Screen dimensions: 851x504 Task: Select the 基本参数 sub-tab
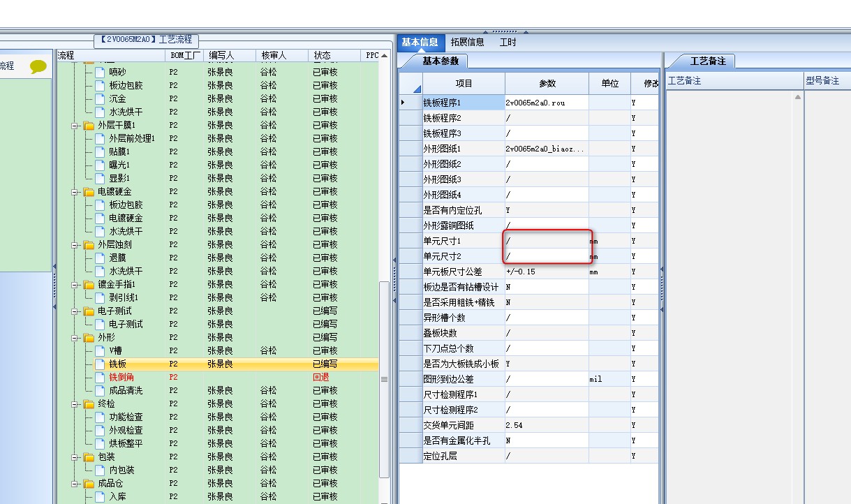[441, 61]
